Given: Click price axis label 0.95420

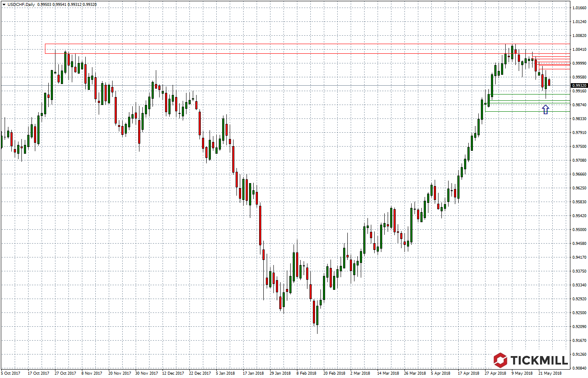Looking at the screenshot, I should [x=579, y=216].
